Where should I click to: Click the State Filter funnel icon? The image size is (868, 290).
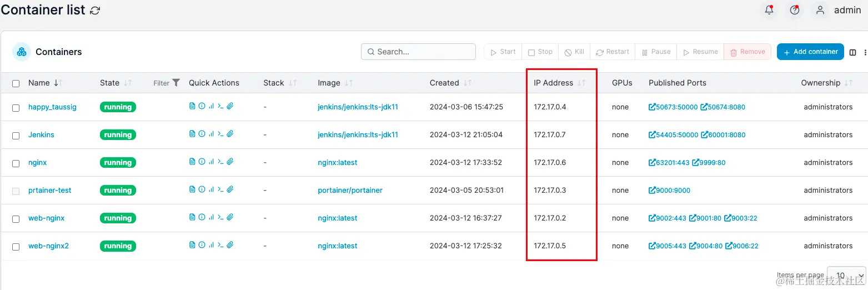[x=176, y=83]
